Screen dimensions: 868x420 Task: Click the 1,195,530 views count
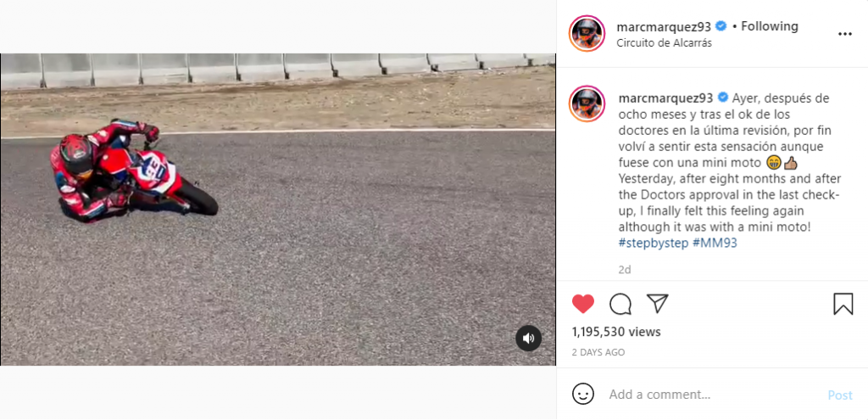616,332
